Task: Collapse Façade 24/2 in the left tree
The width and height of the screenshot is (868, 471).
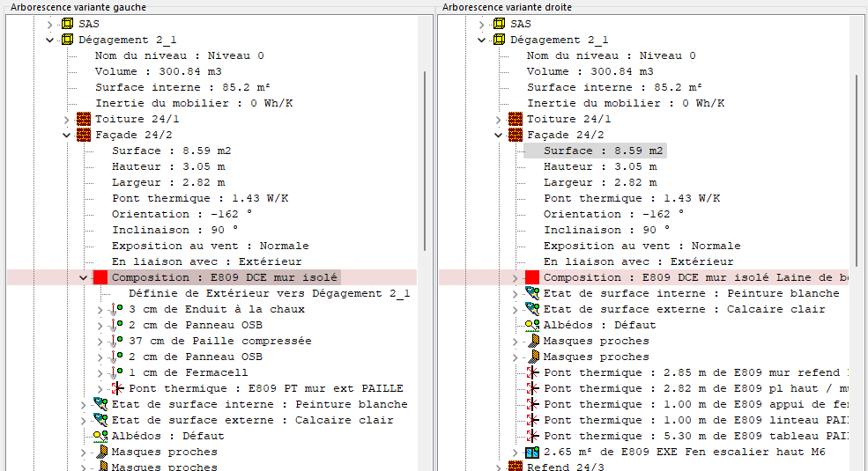Action: (x=66, y=135)
